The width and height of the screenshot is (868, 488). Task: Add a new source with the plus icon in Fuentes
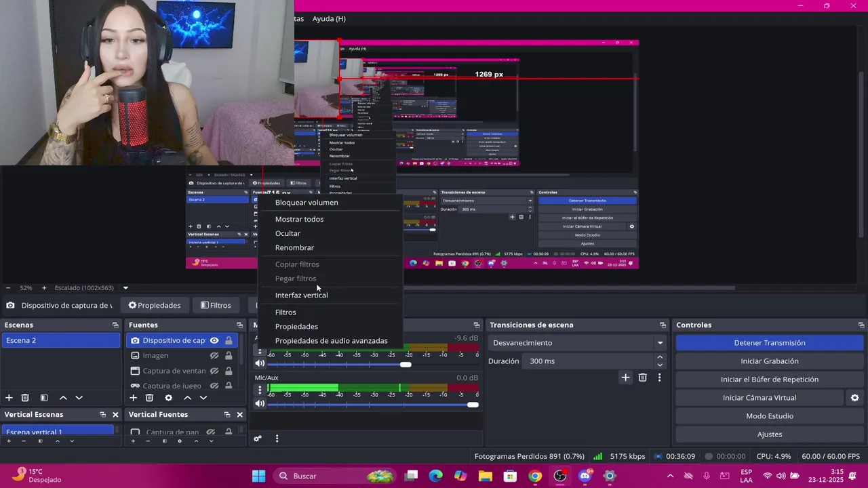click(133, 398)
